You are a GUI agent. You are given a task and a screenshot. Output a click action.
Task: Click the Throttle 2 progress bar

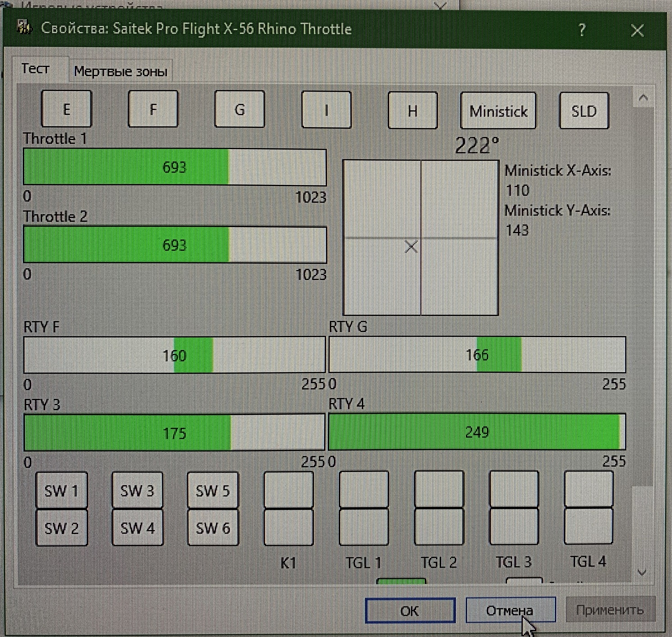(x=175, y=245)
